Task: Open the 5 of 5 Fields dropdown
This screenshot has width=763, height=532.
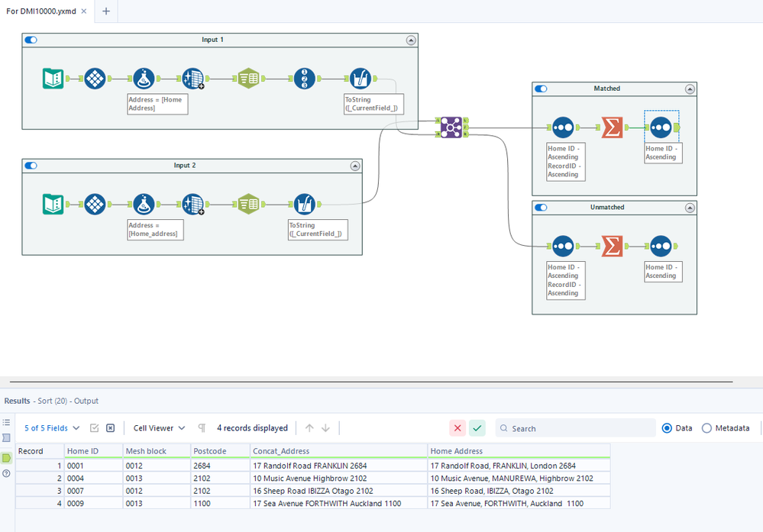Action: pyautogui.click(x=52, y=428)
